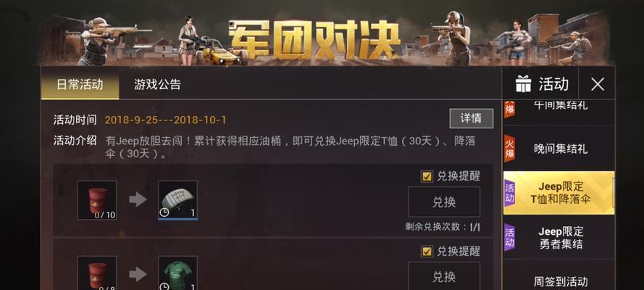Click 兑换 to redeem the parachute
This screenshot has height=290, width=644.
coord(444,202)
